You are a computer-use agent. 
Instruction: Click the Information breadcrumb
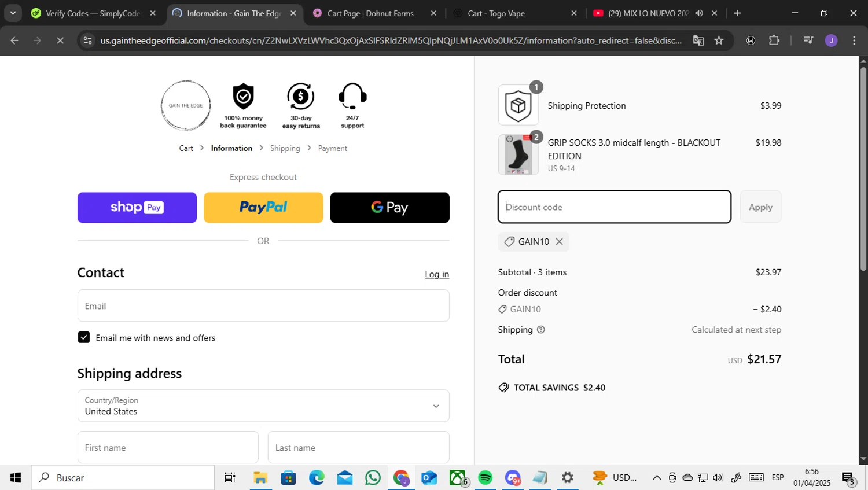coord(231,148)
